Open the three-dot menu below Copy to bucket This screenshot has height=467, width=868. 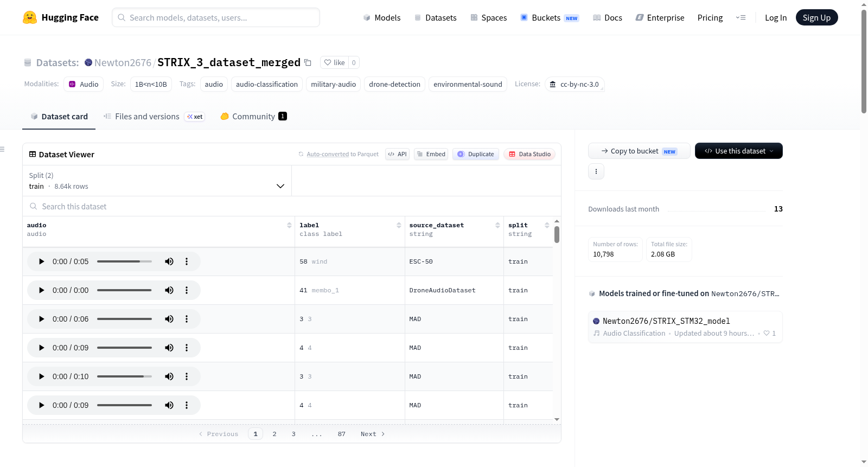(x=596, y=171)
